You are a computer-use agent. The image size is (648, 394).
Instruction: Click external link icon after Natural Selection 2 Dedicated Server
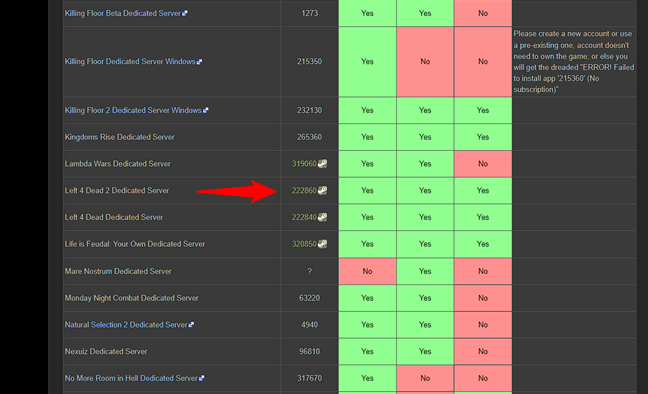click(191, 325)
